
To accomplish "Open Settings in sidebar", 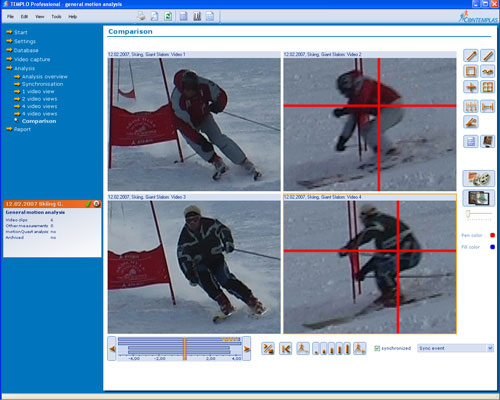I will click(x=25, y=41).
